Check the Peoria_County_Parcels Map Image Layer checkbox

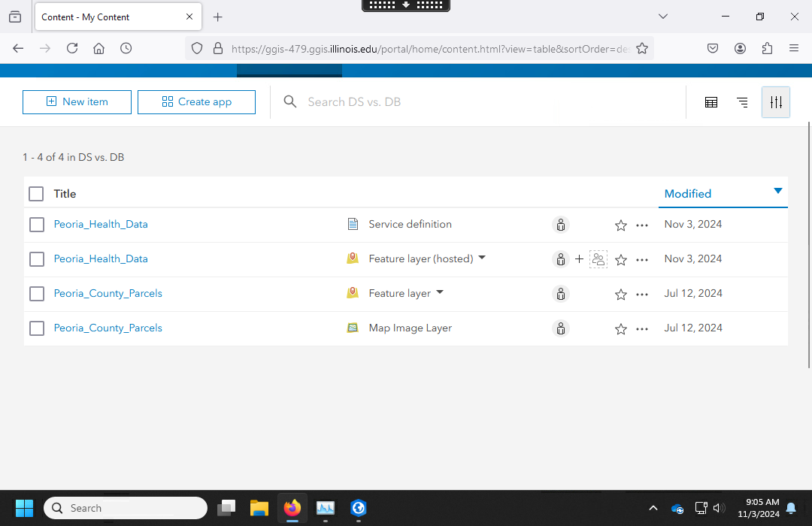[x=37, y=328]
